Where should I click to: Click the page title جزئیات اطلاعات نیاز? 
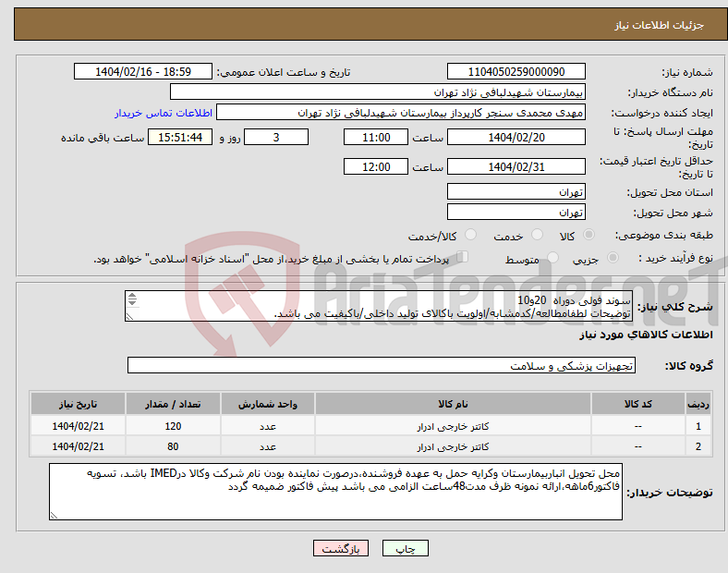tap(660, 25)
